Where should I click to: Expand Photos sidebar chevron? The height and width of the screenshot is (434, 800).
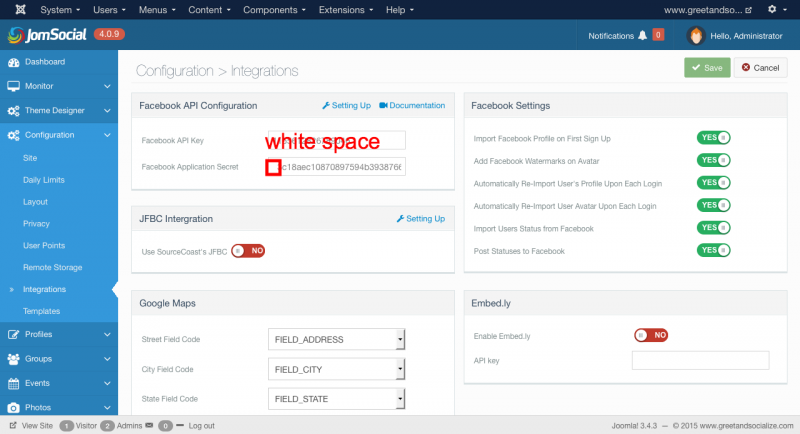pos(107,407)
